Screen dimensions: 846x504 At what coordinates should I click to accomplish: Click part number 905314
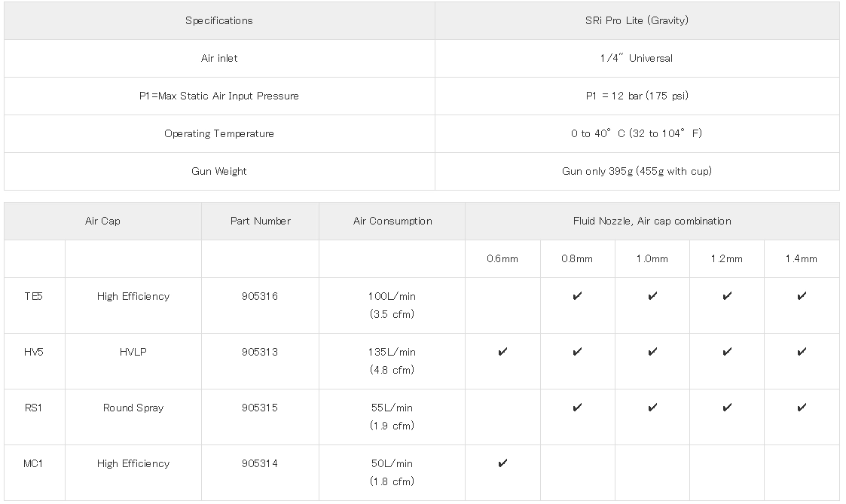click(260, 463)
